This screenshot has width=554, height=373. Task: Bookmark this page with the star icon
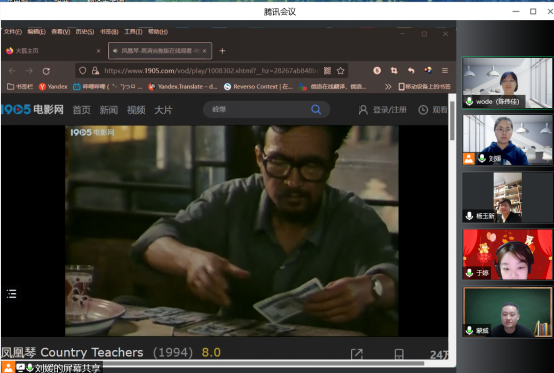click(341, 71)
